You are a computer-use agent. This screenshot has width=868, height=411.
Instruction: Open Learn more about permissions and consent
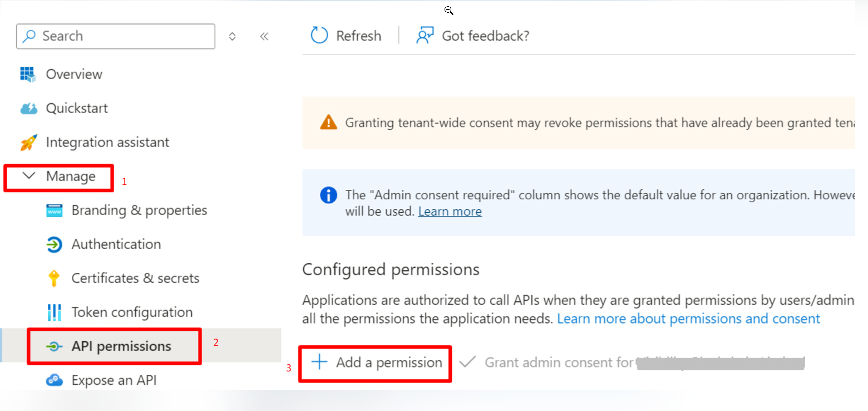click(688, 319)
